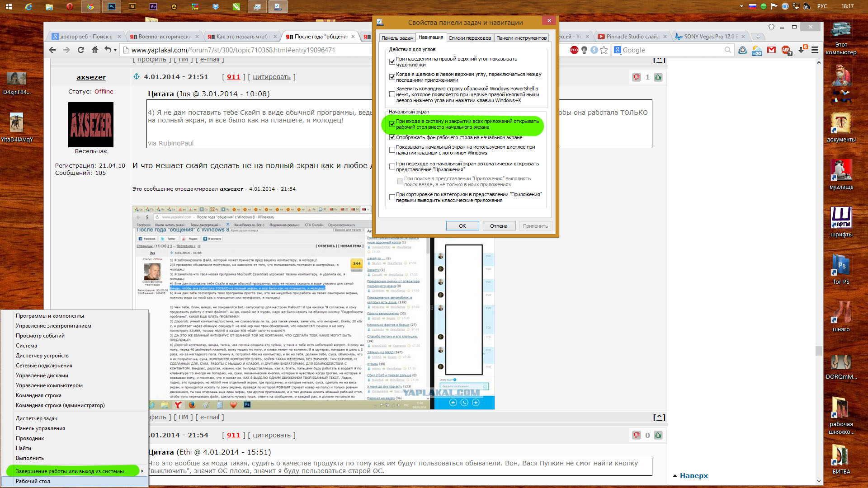This screenshot has width=868, height=488.
Task: Switch to the 'SONY Vegas Pro 12.0' browser tab
Action: [710, 37]
